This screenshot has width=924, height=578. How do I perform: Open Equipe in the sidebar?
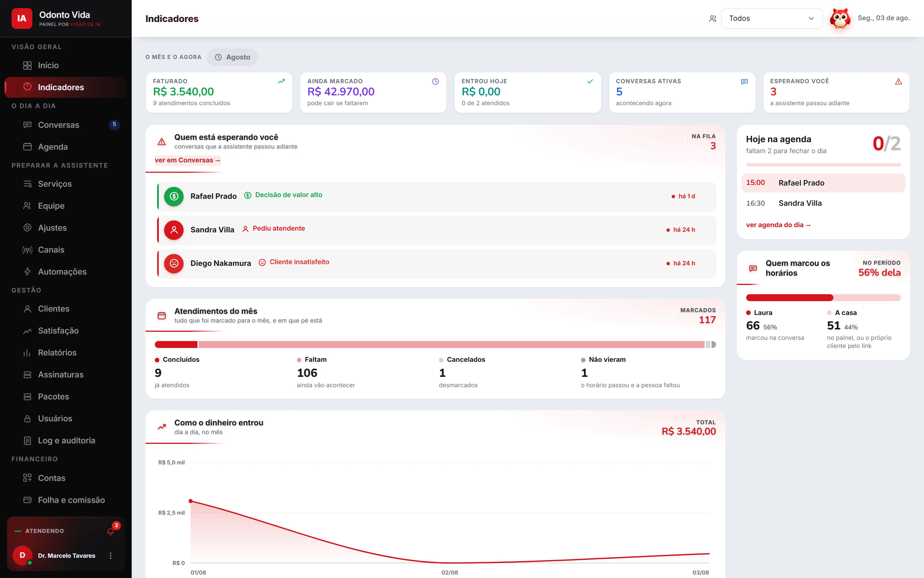point(66,206)
